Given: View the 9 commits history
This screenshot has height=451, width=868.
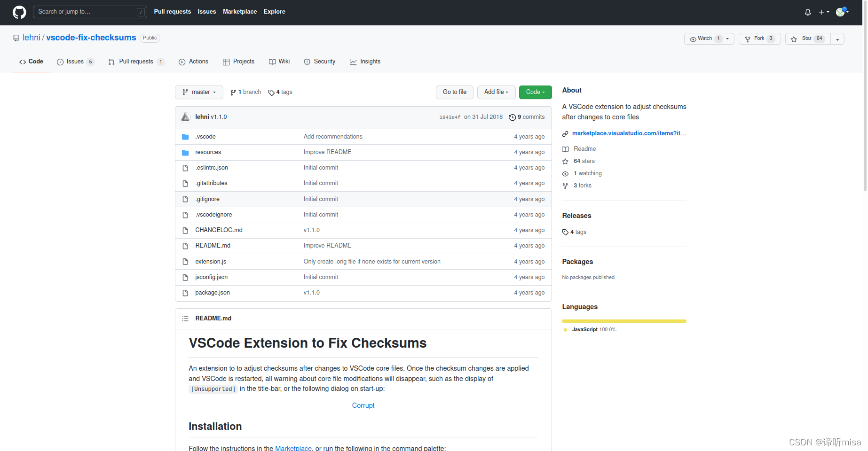Looking at the screenshot, I should 527,117.
